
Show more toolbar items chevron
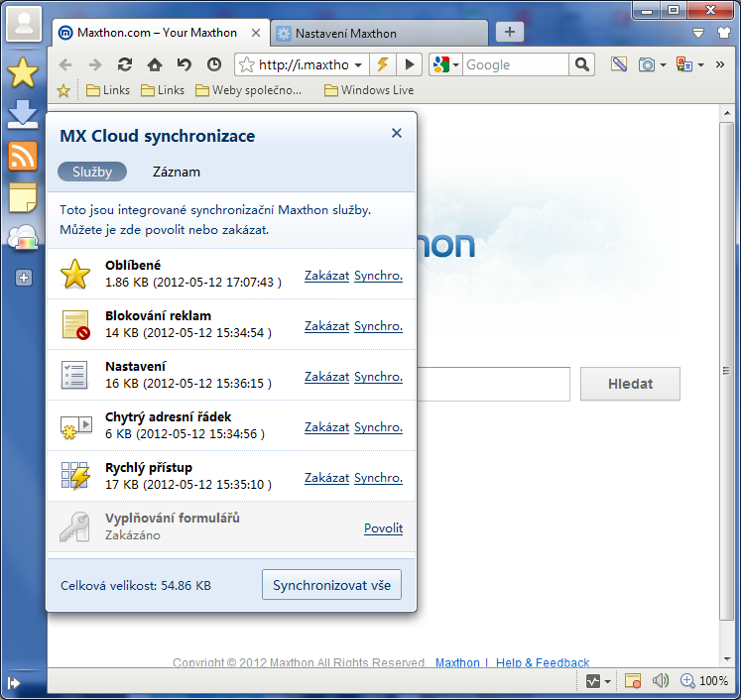tap(720, 64)
